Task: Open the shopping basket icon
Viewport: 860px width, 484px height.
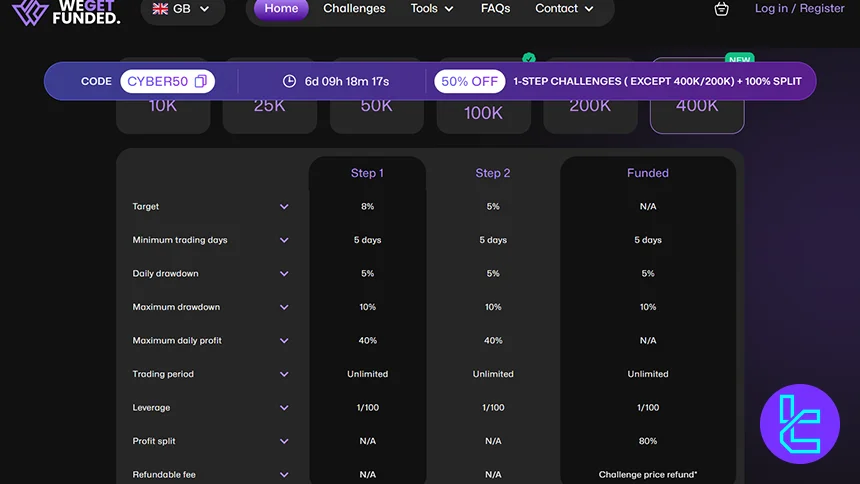Action: (x=722, y=9)
